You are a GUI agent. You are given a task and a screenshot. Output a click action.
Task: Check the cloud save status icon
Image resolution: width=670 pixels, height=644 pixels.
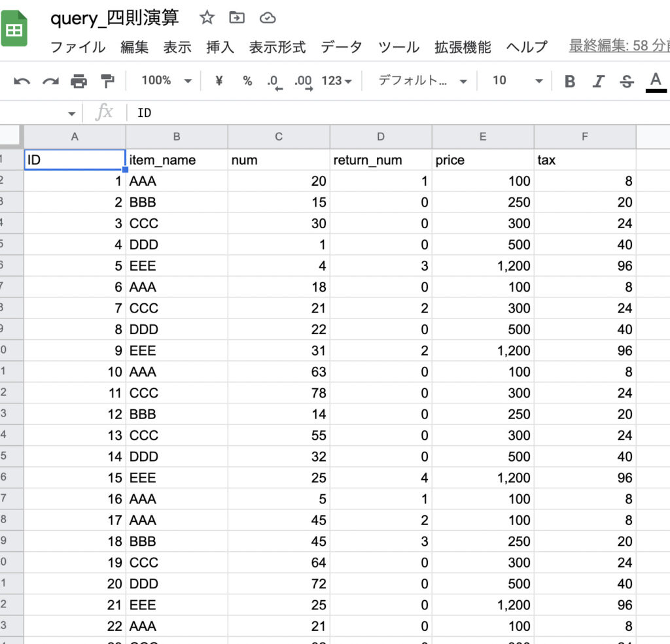(x=267, y=18)
